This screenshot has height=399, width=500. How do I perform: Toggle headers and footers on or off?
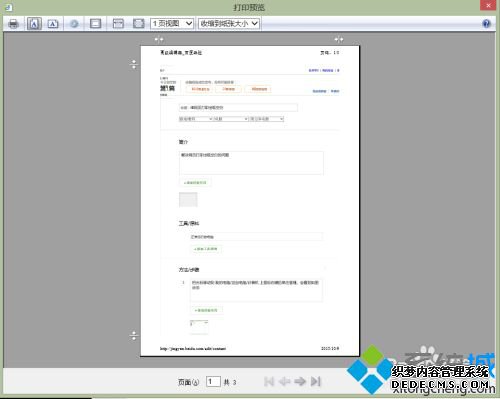tap(95, 24)
